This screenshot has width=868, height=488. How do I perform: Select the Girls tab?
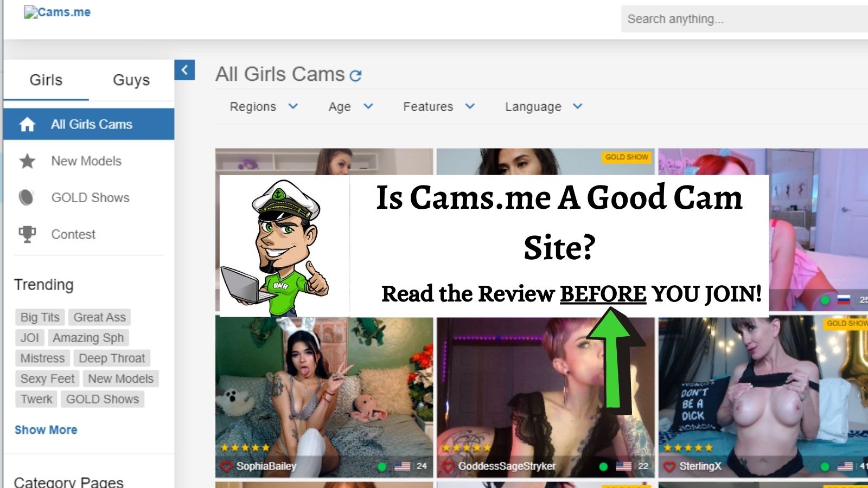[x=46, y=80]
